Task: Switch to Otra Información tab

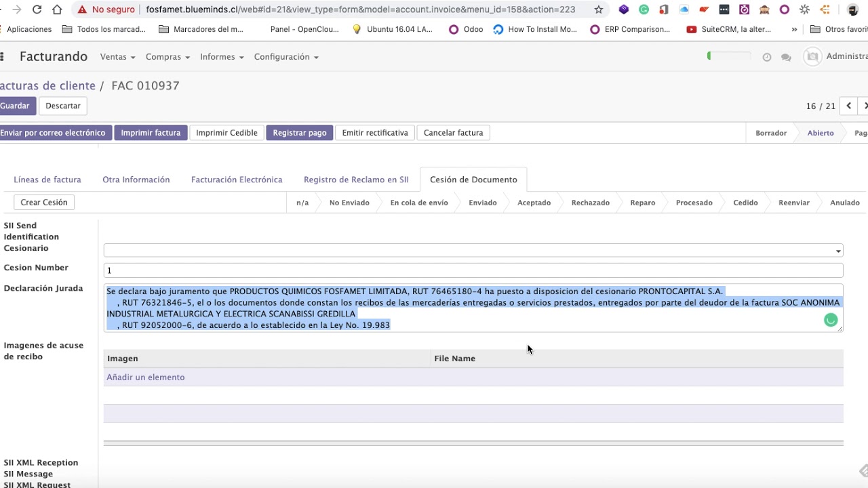Action: [136, 180]
